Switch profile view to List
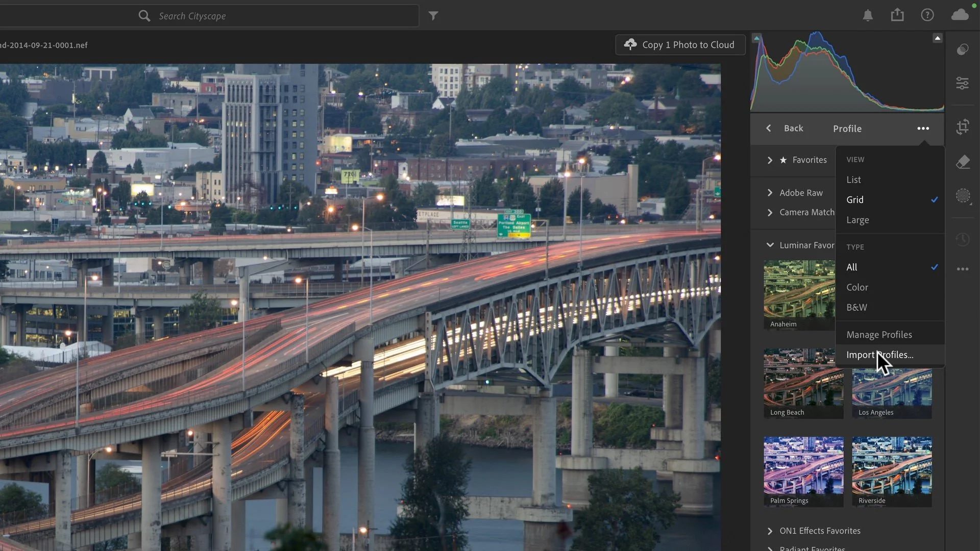This screenshot has height=551, width=980. point(853,179)
